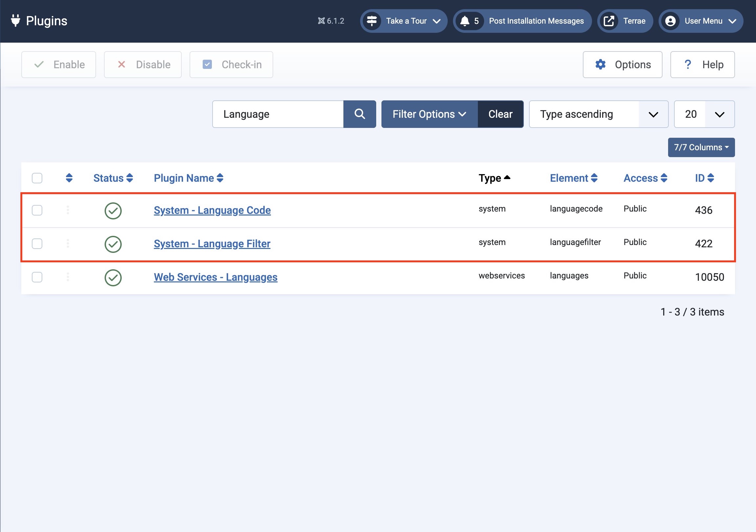
Task: Check the select-all checkbox in table header
Action: click(x=37, y=178)
